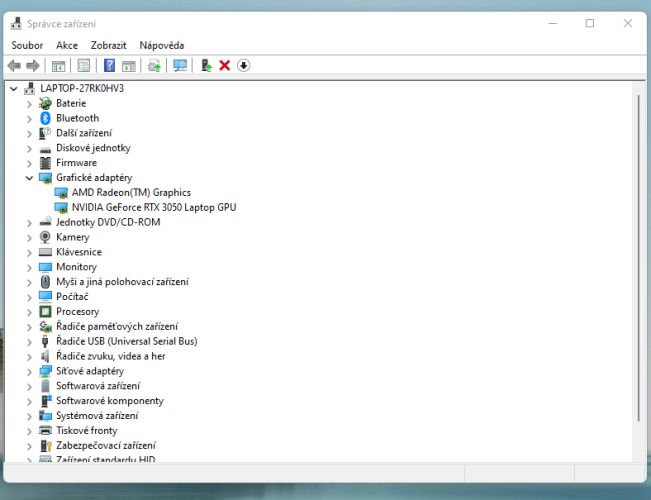
Task: Click the Kamery webcam icon
Action: (x=45, y=237)
